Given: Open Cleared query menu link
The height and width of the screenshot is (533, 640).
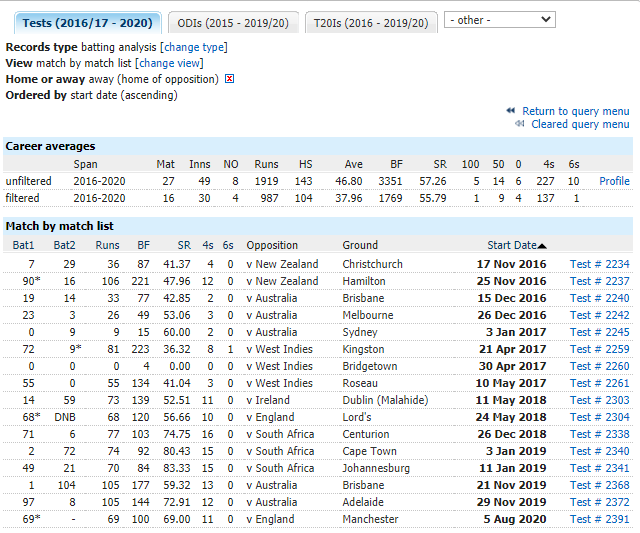Looking at the screenshot, I should click(x=580, y=124).
